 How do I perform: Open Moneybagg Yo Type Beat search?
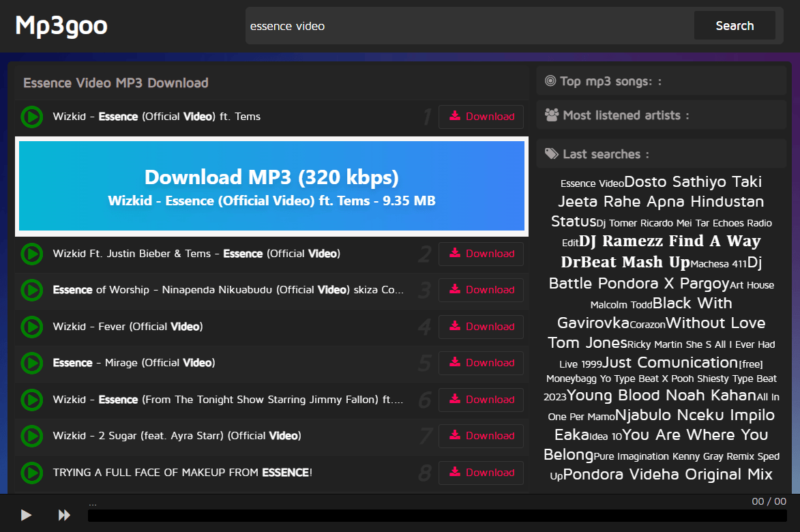pyautogui.click(x=662, y=379)
